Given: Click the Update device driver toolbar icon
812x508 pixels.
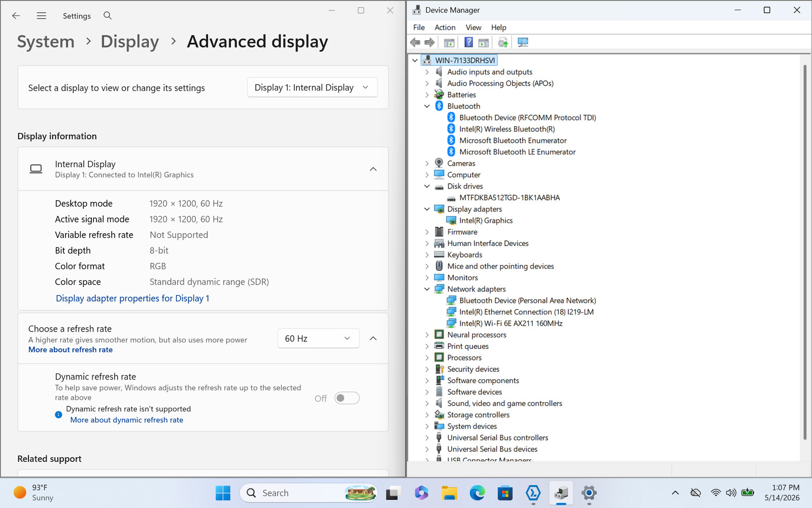Looking at the screenshot, I should click(503, 43).
